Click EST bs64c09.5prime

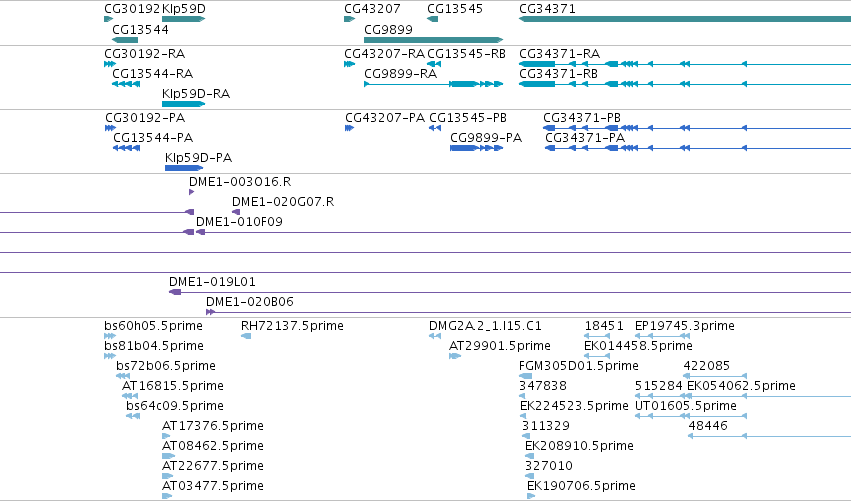tap(133, 416)
